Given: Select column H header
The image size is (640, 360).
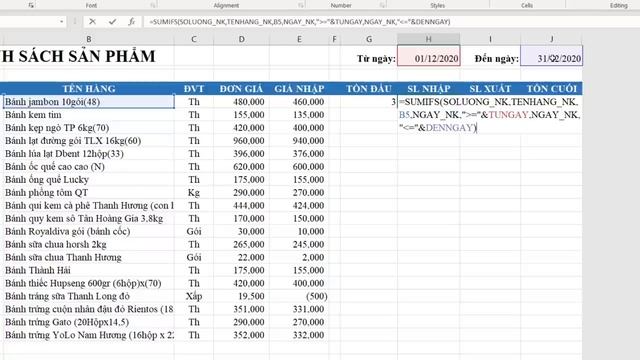Looking at the screenshot, I should (429, 39).
